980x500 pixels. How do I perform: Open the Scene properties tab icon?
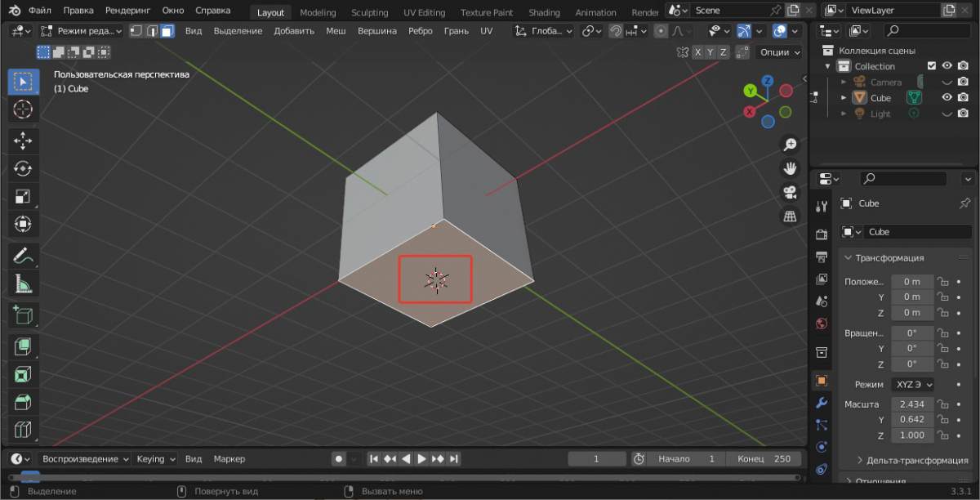(x=822, y=301)
